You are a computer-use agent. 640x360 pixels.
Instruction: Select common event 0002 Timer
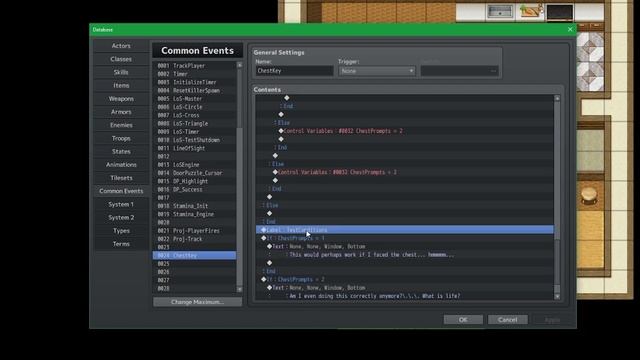click(x=194, y=74)
